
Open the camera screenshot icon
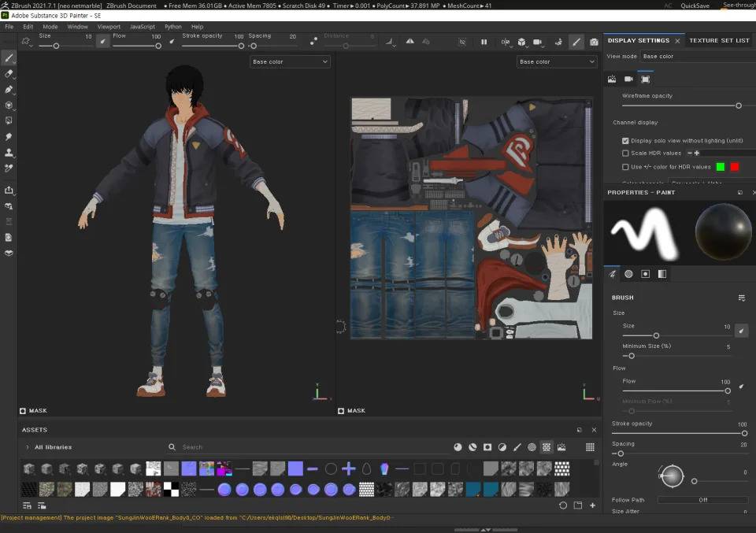point(594,42)
